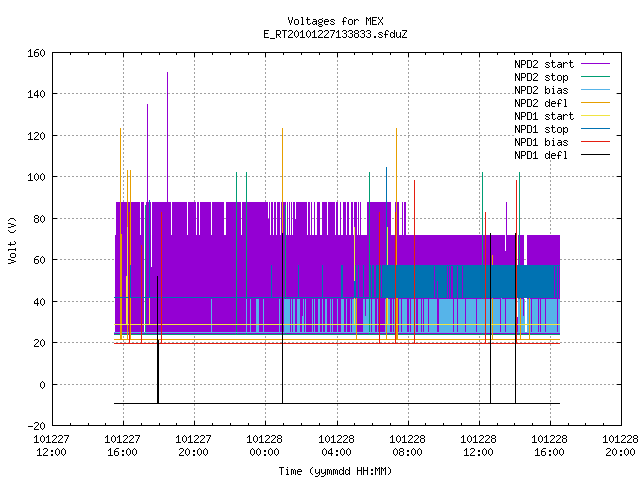
Task: Click the green NPD2 stop legend line
Action: click(596, 77)
